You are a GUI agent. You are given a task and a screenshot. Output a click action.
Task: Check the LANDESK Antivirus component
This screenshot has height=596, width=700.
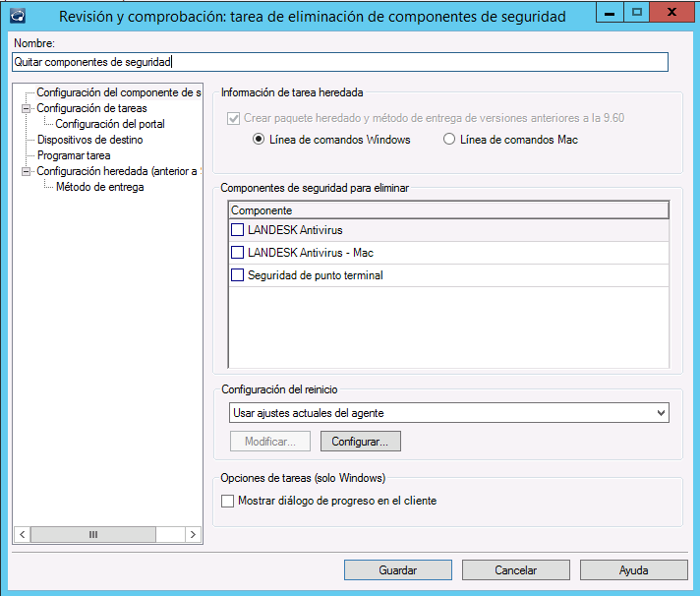click(237, 230)
